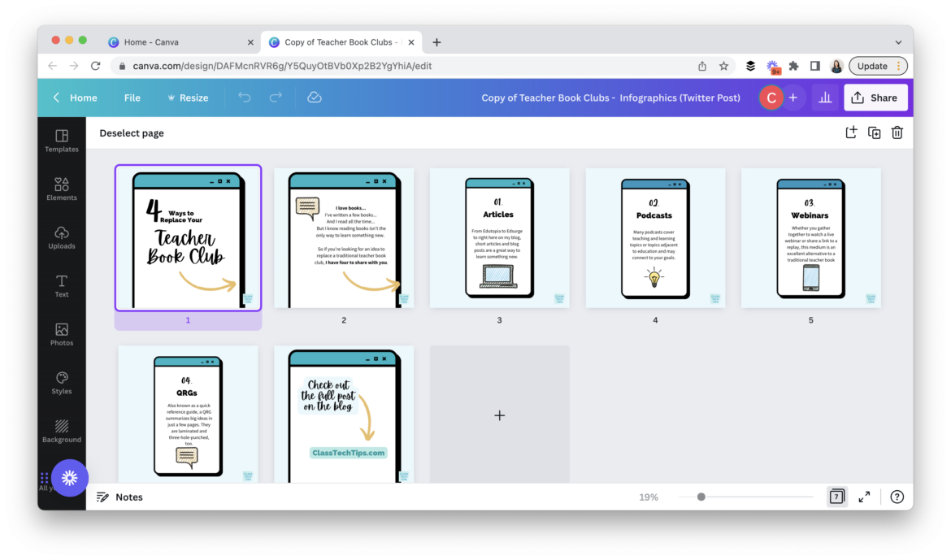951x560 pixels.
Task: Open the File menu
Action: (132, 97)
